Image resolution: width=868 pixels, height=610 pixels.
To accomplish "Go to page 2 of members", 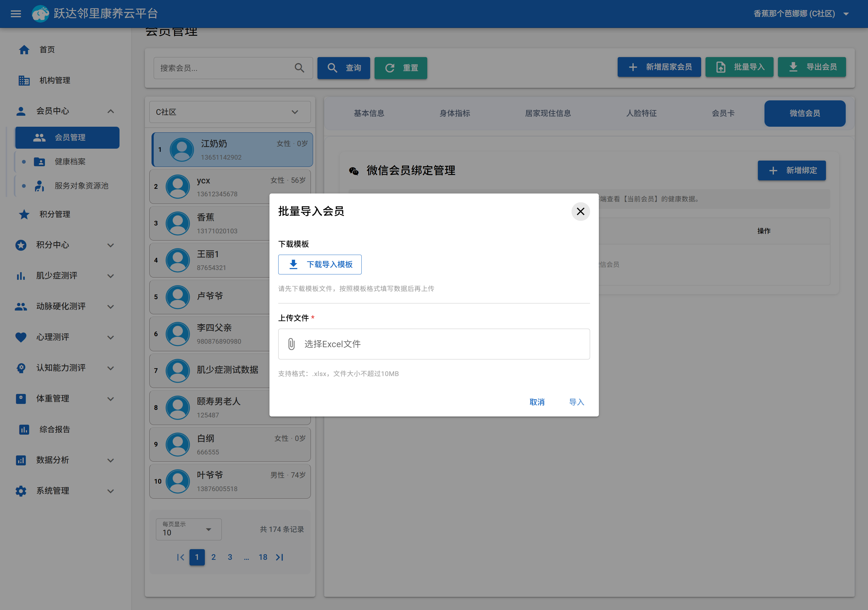I will tap(214, 557).
